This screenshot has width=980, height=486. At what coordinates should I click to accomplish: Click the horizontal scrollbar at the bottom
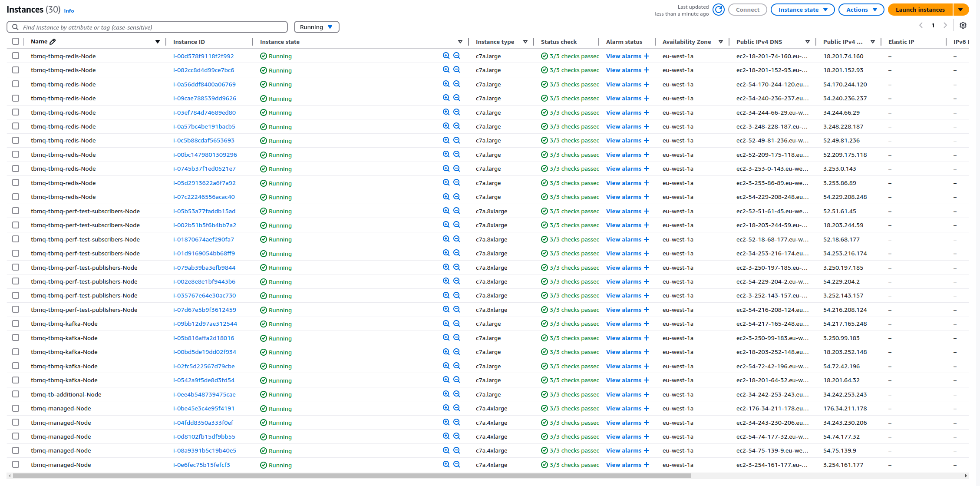pos(352,476)
